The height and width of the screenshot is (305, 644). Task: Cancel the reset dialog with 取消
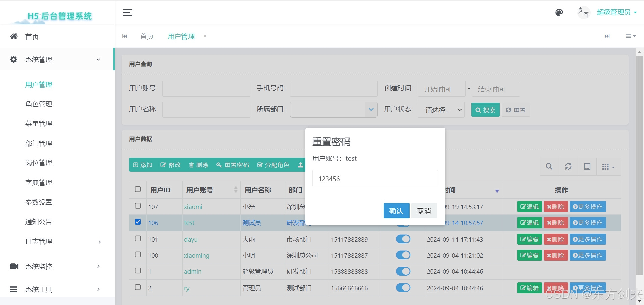(424, 211)
